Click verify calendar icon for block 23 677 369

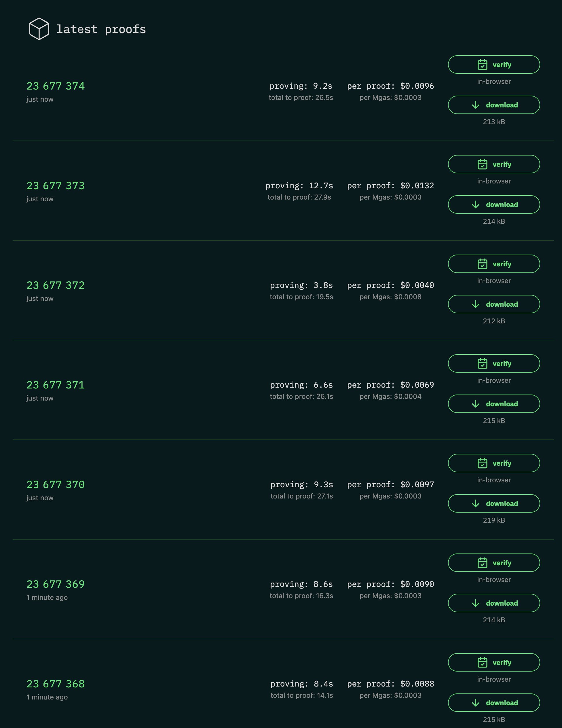click(482, 563)
